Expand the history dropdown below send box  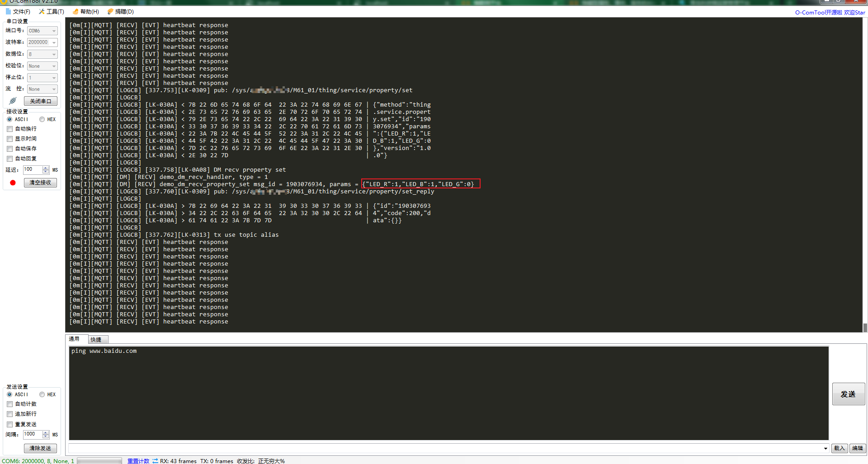point(826,448)
